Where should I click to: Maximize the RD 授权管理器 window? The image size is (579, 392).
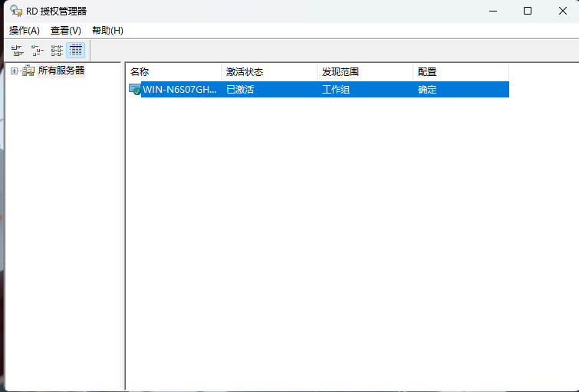(x=528, y=11)
